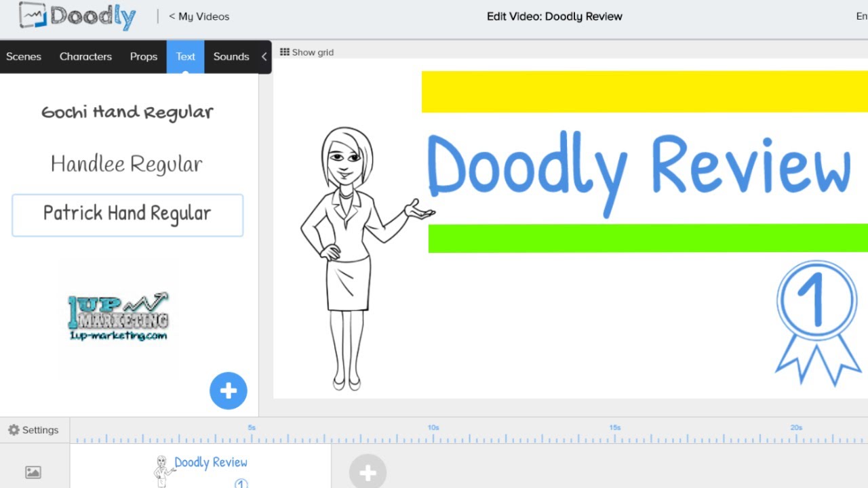The image size is (868, 488).
Task: Select the yellow bar on canvas
Action: (x=645, y=91)
